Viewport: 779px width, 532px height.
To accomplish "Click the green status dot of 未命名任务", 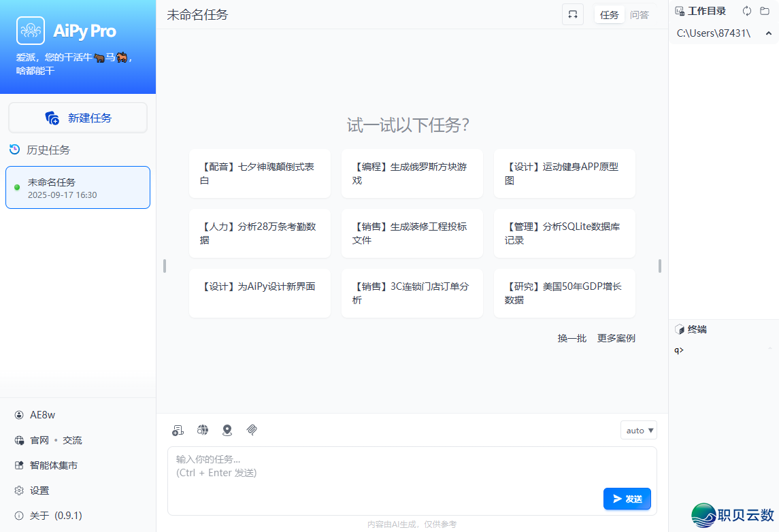I will click(18, 187).
